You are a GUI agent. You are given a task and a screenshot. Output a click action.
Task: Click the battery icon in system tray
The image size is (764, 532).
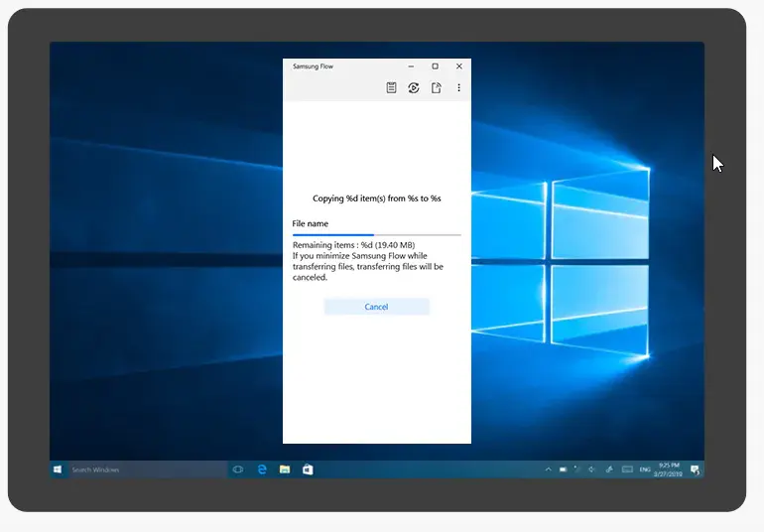(563, 469)
